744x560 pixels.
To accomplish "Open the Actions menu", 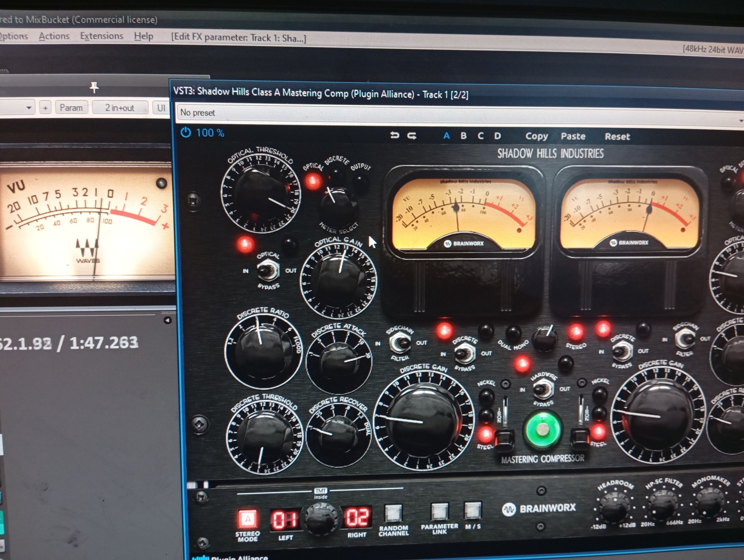I will click(x=54, y=36).
